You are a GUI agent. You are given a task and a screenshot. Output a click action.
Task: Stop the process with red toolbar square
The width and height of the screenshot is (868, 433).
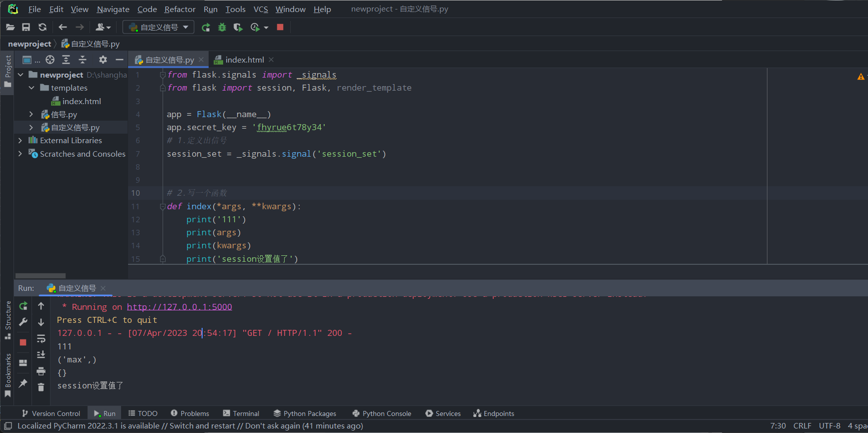280,27
